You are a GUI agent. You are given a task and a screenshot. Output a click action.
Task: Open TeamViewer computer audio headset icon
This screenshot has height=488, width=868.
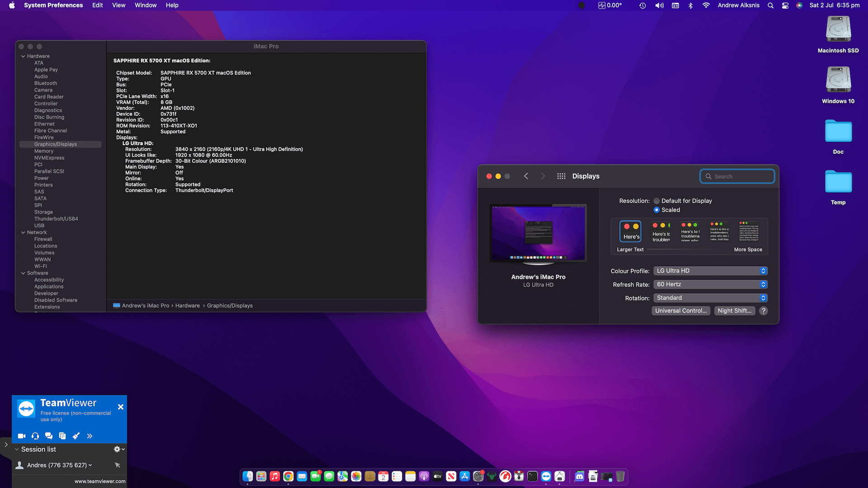click(35, 436)
